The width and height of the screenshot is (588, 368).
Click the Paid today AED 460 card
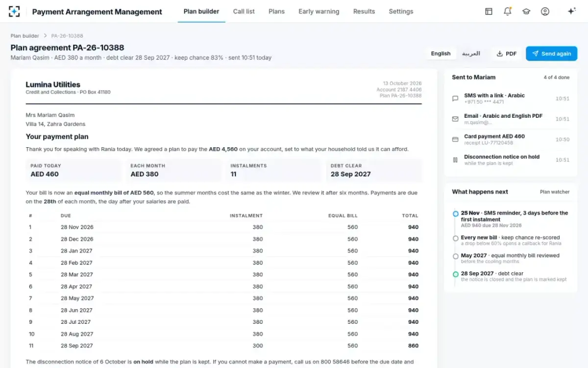coord(73,170)
